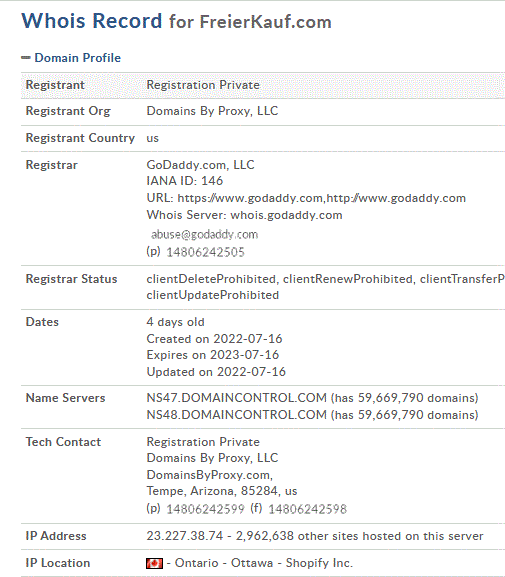
Task: Click the minus icon beside Domain Profile
Action: pyautogui.click(x=26, y=58)
